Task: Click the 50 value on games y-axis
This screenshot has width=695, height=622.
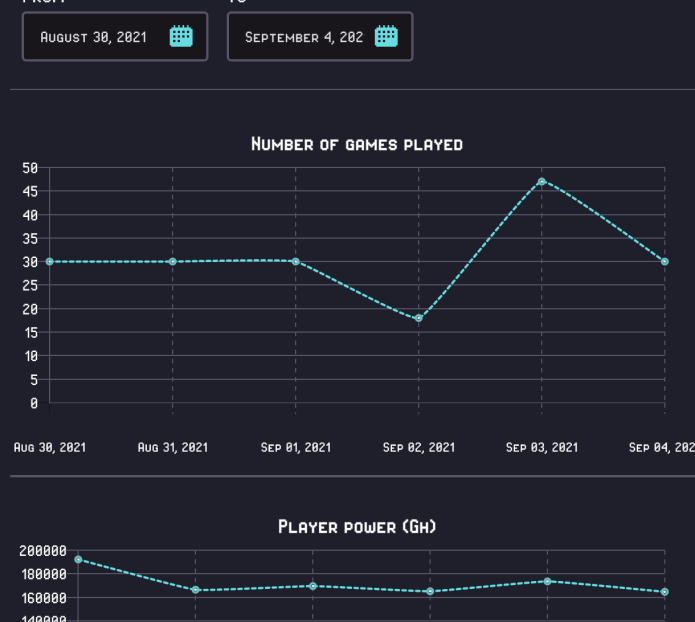Action: [30, 168]
